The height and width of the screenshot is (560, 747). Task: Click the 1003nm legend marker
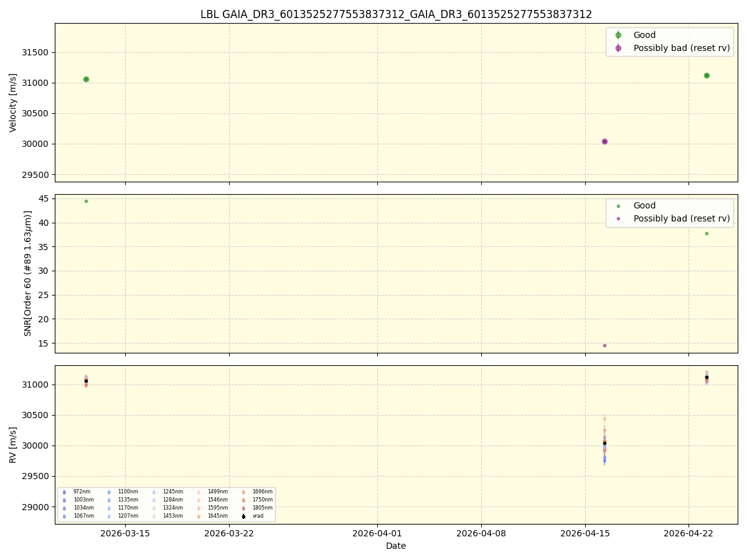64,500
